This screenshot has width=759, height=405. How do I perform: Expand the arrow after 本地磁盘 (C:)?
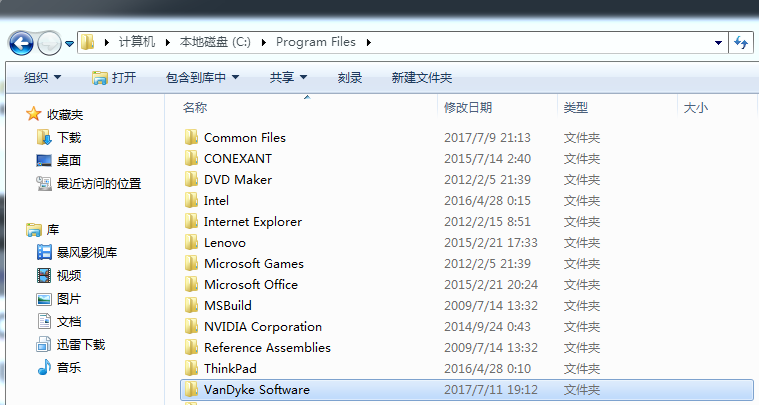coord(263,43)
